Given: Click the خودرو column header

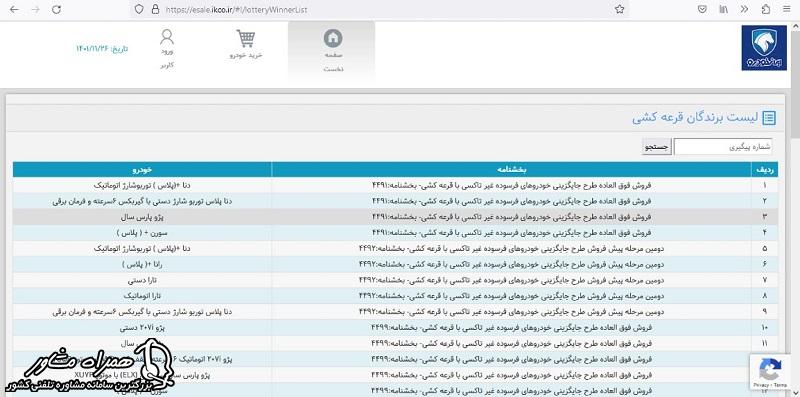Looking at the screenshot, I should tap(142, 169).
